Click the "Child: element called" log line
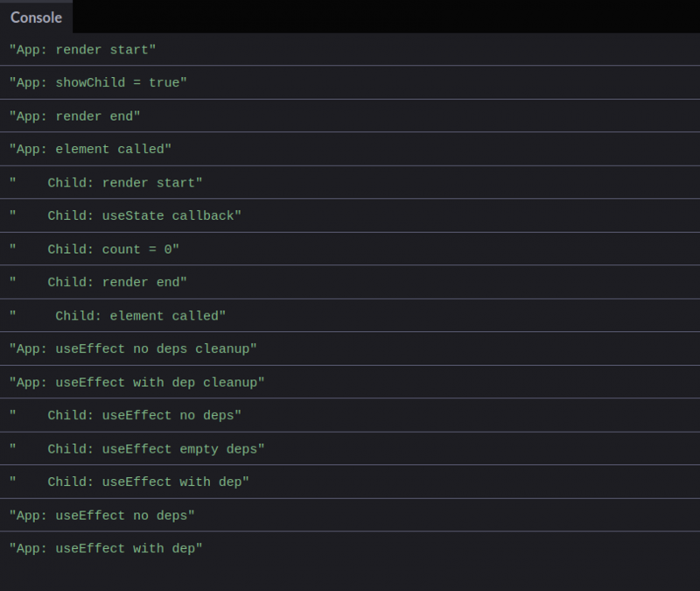 click(350, 316)
